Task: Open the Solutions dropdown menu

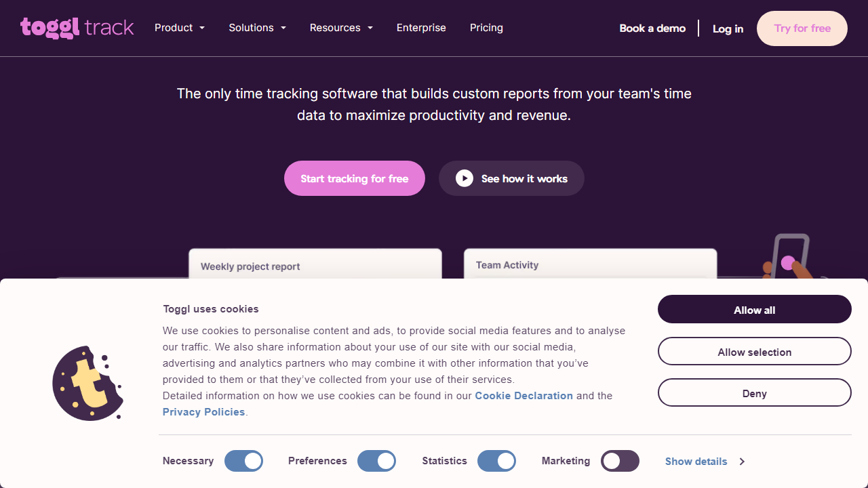Action: coord(258,28)
